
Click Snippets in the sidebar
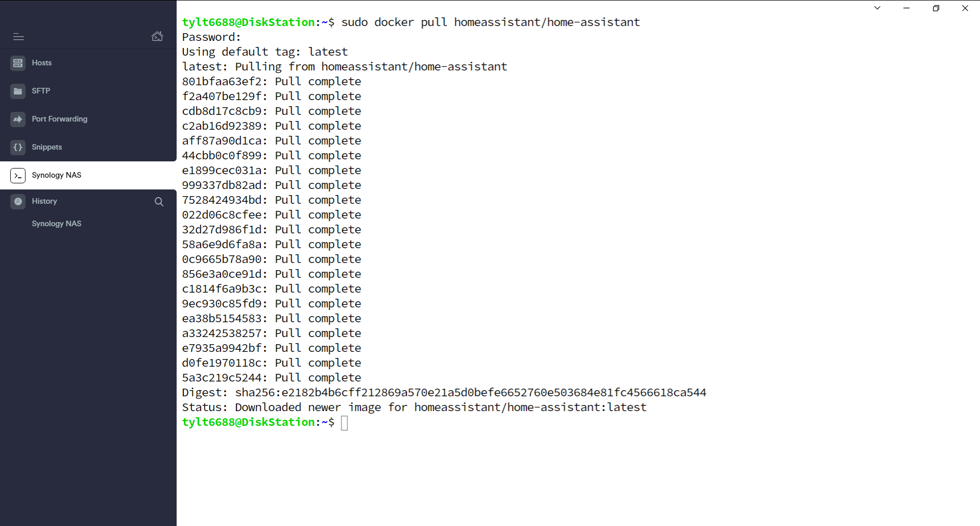[x=46, y=147]
